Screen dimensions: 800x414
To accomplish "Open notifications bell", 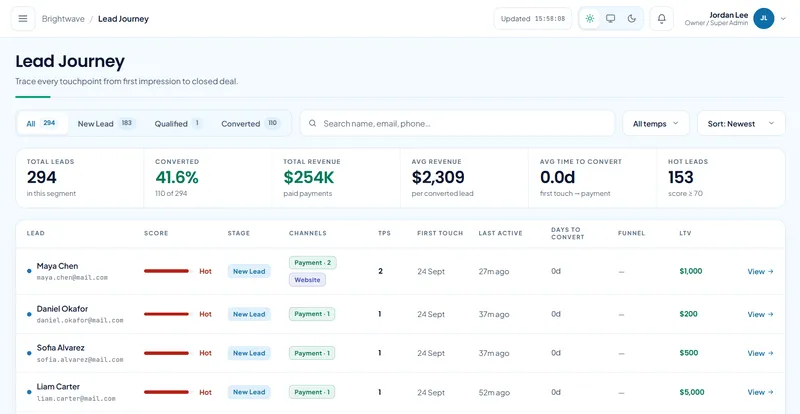I will [662, 19].
